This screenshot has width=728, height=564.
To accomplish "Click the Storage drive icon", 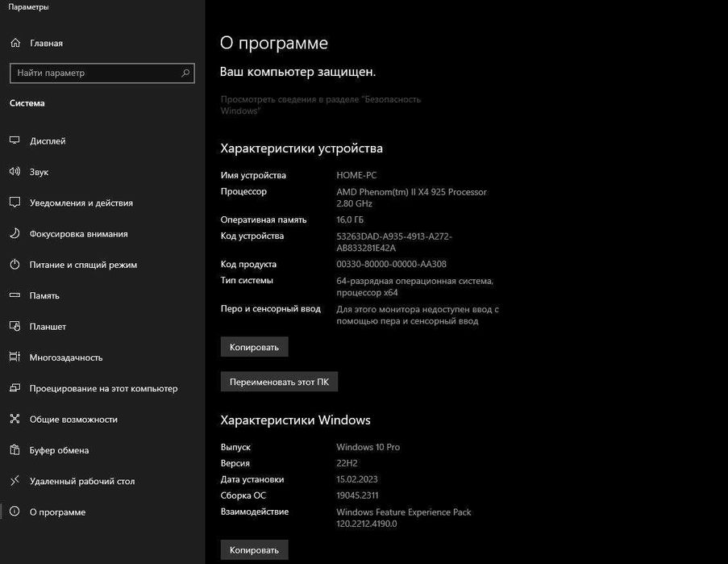I will 15,295.
